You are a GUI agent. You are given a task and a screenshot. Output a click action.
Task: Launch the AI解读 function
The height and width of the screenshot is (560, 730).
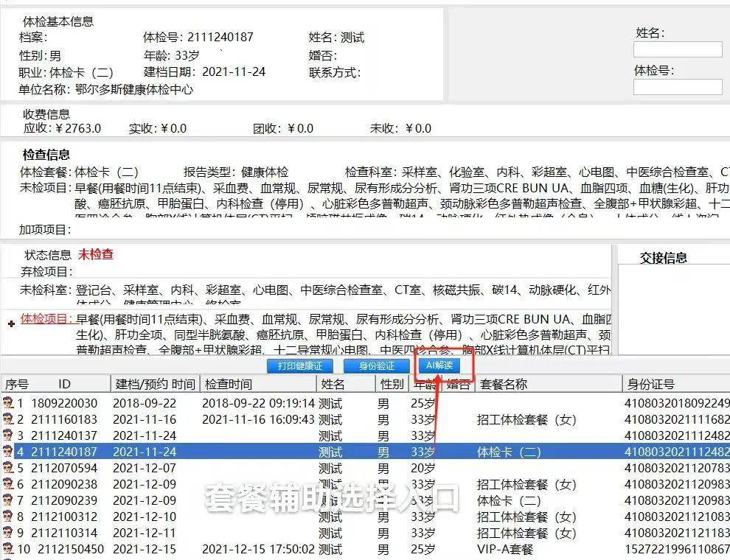[x=439, y=365]
